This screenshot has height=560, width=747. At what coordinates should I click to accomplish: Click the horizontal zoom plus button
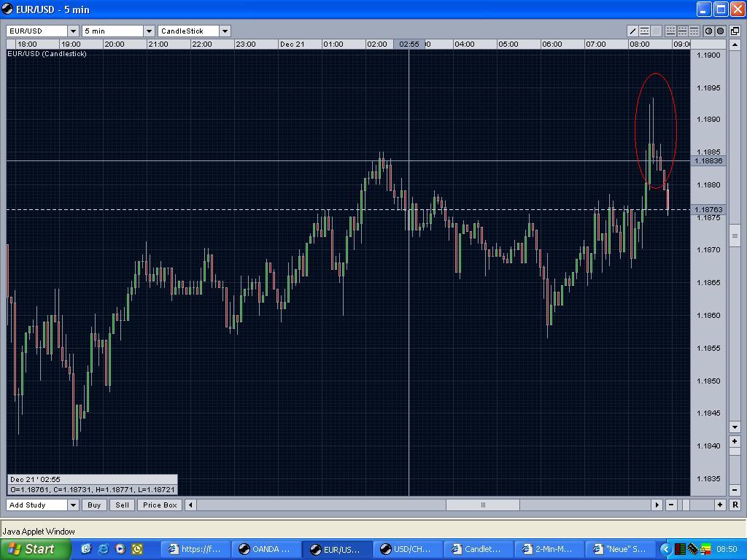click(x=720, y=505)
